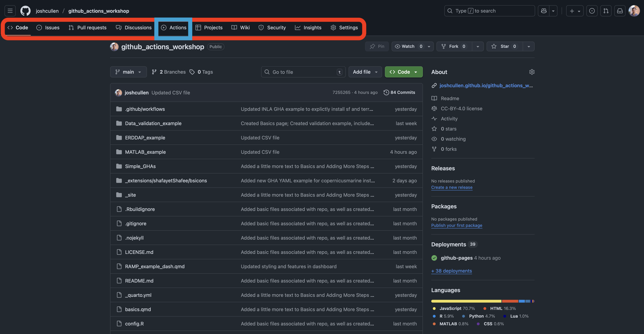Click the GitHub octocat logo
This screenshot has height=334, width=644.
25,11
